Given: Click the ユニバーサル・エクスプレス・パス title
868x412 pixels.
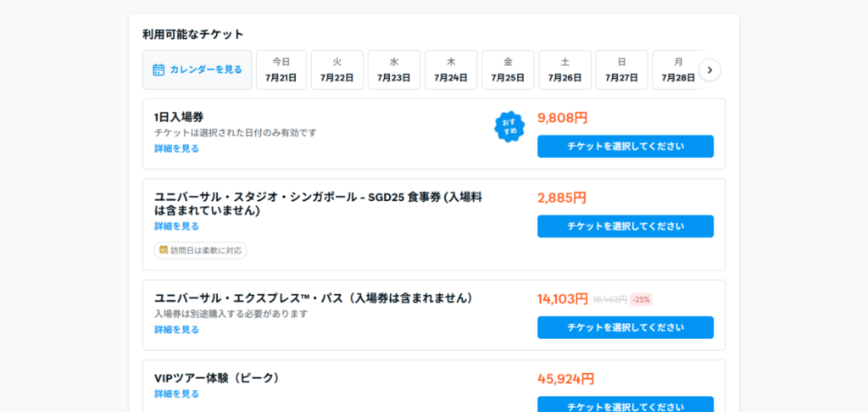Looking at the screenshot, I should coord(315,298).
